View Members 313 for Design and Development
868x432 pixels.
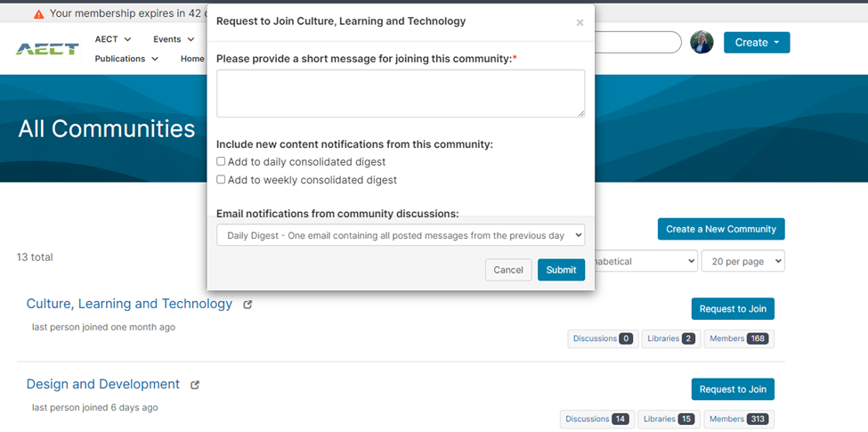coord(738,419)
